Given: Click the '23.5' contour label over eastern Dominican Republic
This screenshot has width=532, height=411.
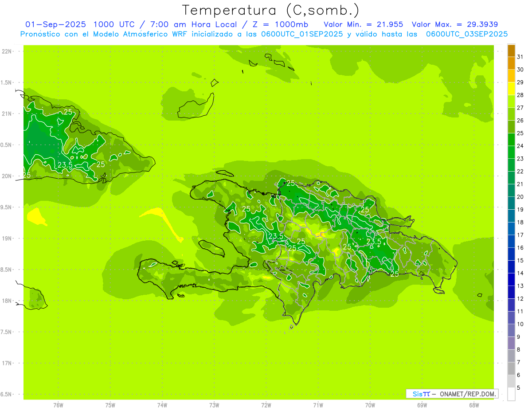Looking at the screenshot, I should click(x=374, y=242).
